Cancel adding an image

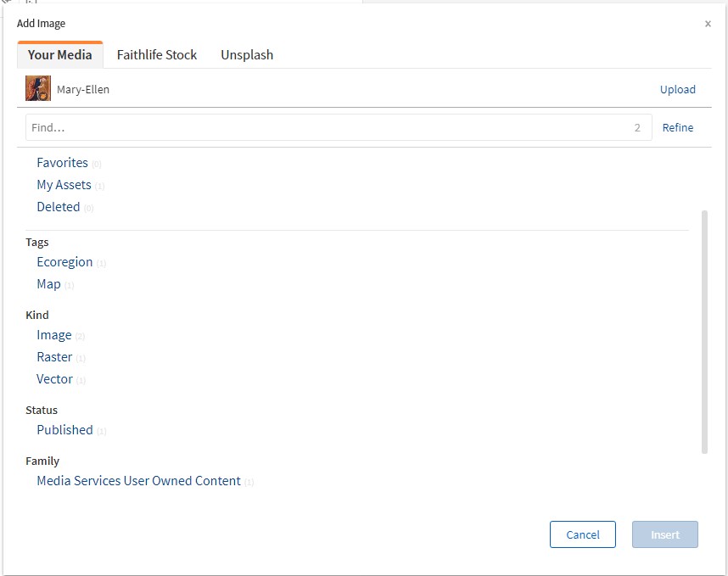click(583, 534)
